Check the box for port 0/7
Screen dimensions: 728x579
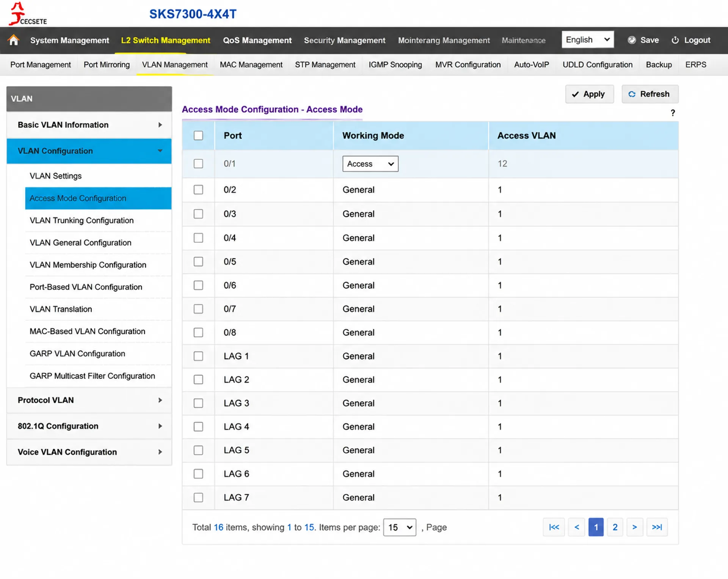pyautogui.click(x=198, y=309)
